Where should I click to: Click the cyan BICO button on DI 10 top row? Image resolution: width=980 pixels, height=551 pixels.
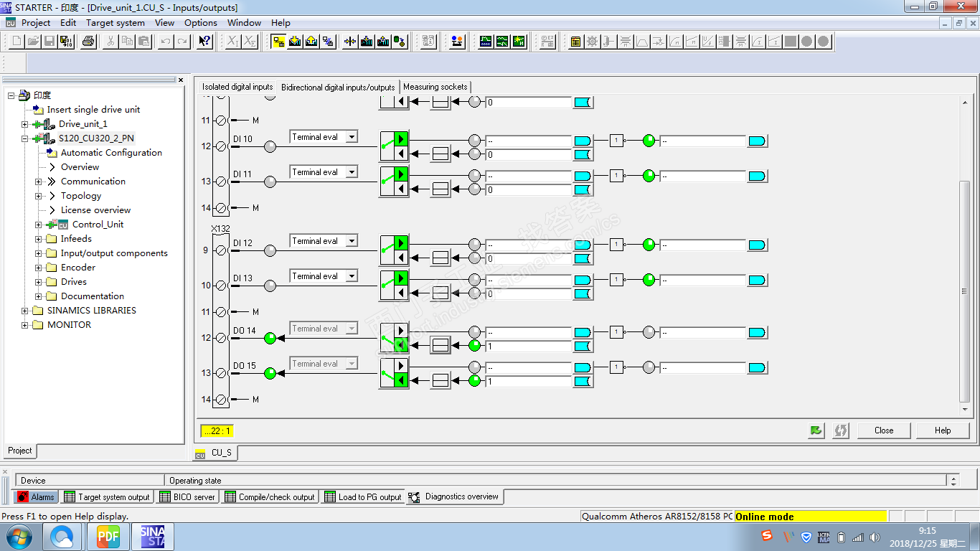point(583,141)
